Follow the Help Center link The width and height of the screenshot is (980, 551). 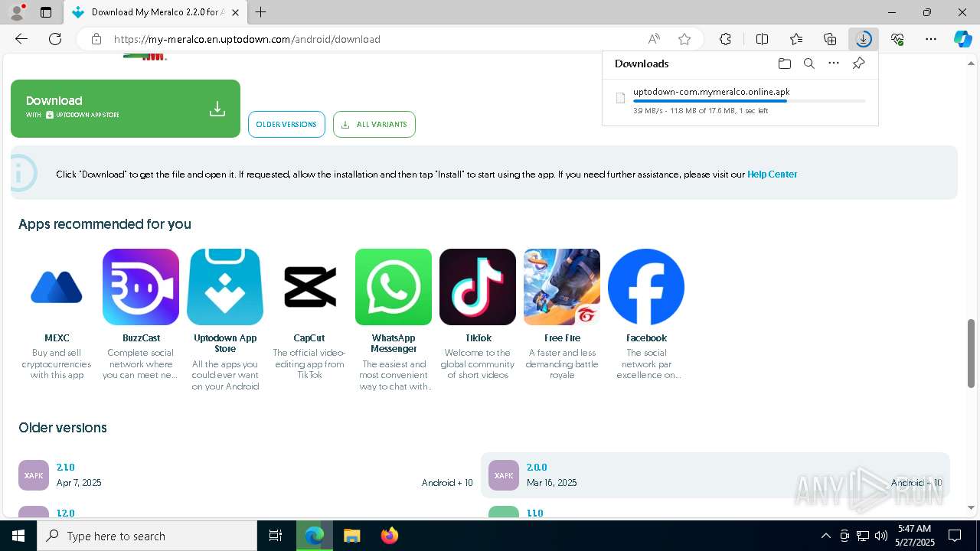coord(772,174)
